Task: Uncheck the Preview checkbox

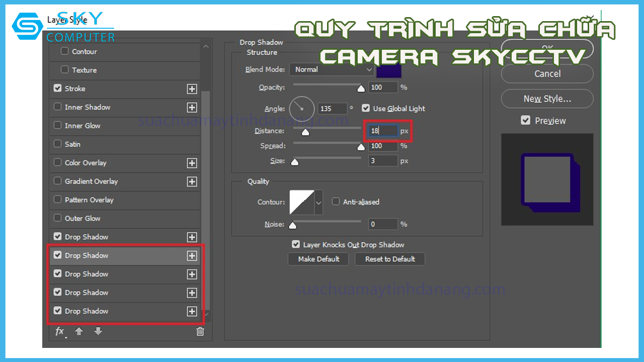Action: coord(526,120)
